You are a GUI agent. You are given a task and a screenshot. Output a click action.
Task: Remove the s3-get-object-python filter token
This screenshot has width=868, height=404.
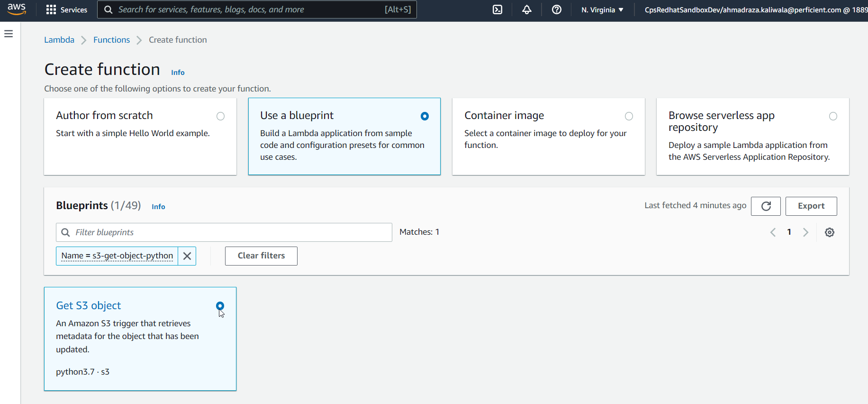coord(187,256)
